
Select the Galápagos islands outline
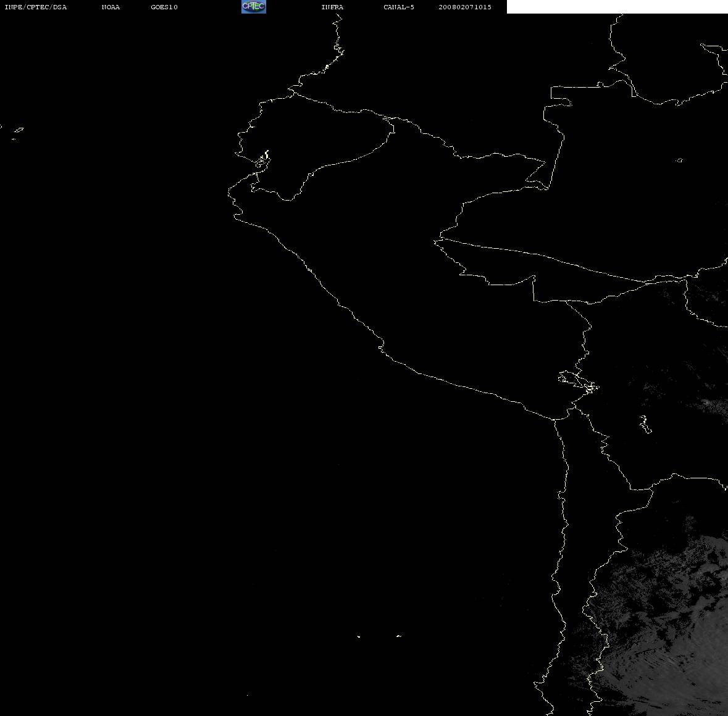click(x=15, y=132)
